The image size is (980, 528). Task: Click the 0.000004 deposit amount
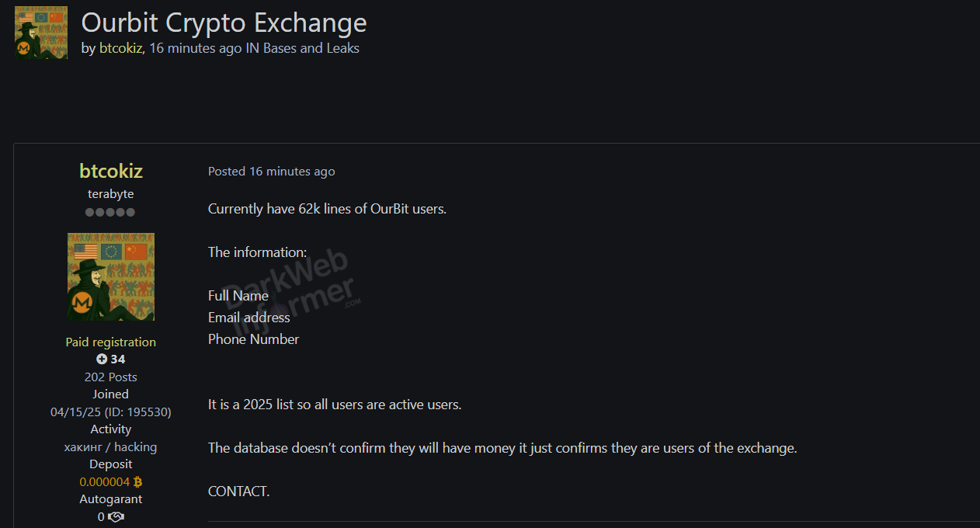[105, 481]
